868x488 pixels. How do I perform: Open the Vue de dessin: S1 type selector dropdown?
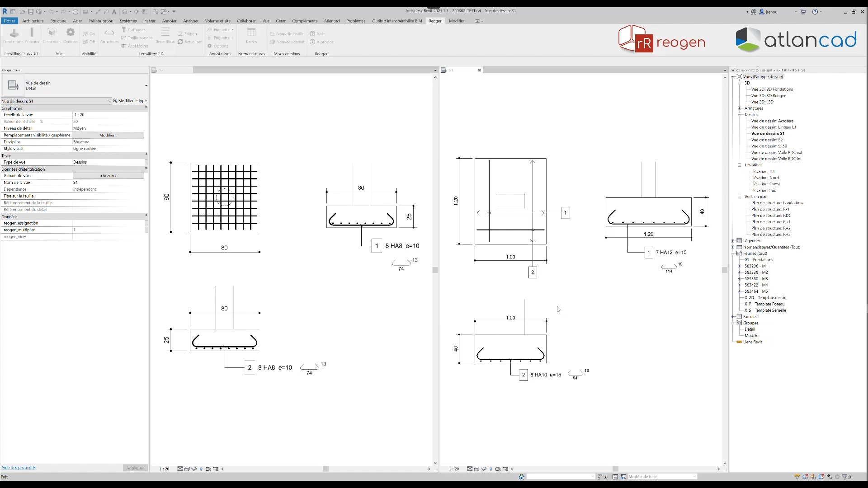tap(109, 101)
